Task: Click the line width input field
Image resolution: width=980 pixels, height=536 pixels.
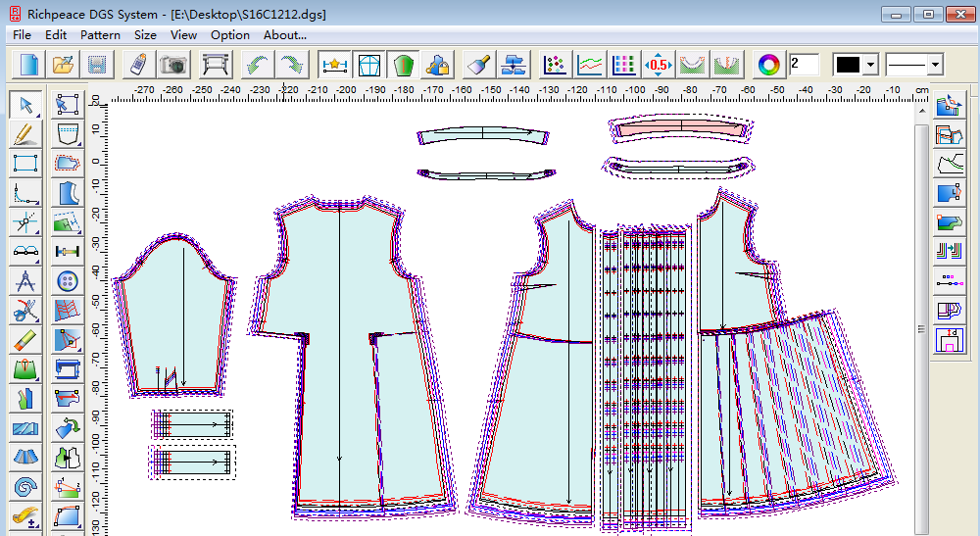Action: click(804, 66)
